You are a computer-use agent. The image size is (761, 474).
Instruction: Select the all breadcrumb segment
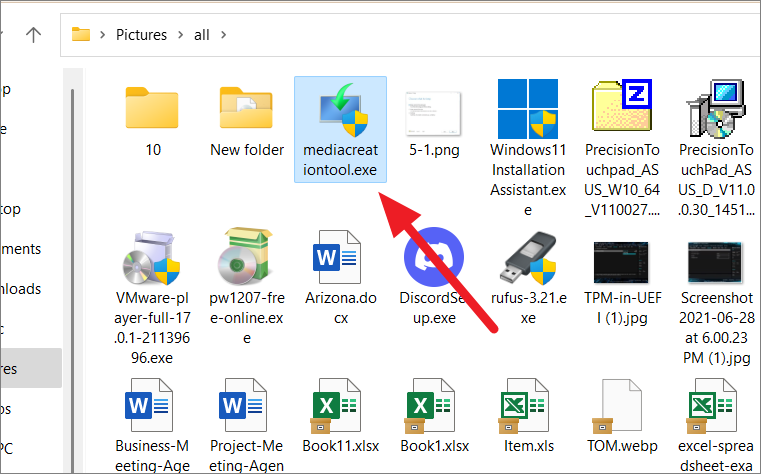click(201, 35)
